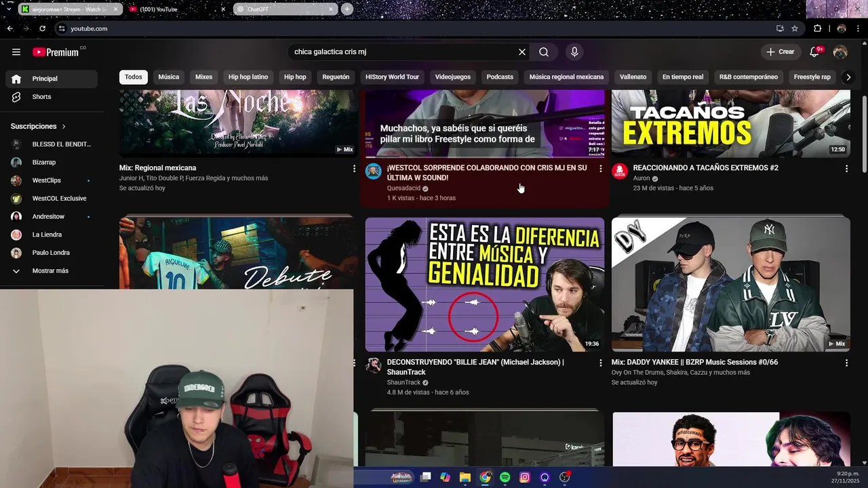Open the Chrome extensions puzzle icon
868x488 pixels.
817,28
